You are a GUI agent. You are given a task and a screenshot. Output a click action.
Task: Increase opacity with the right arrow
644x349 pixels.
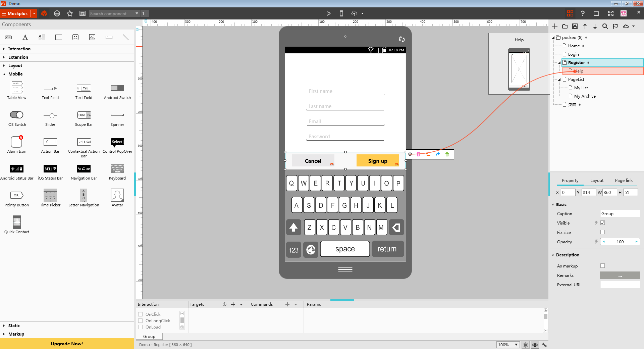click(x=636, y=242)
